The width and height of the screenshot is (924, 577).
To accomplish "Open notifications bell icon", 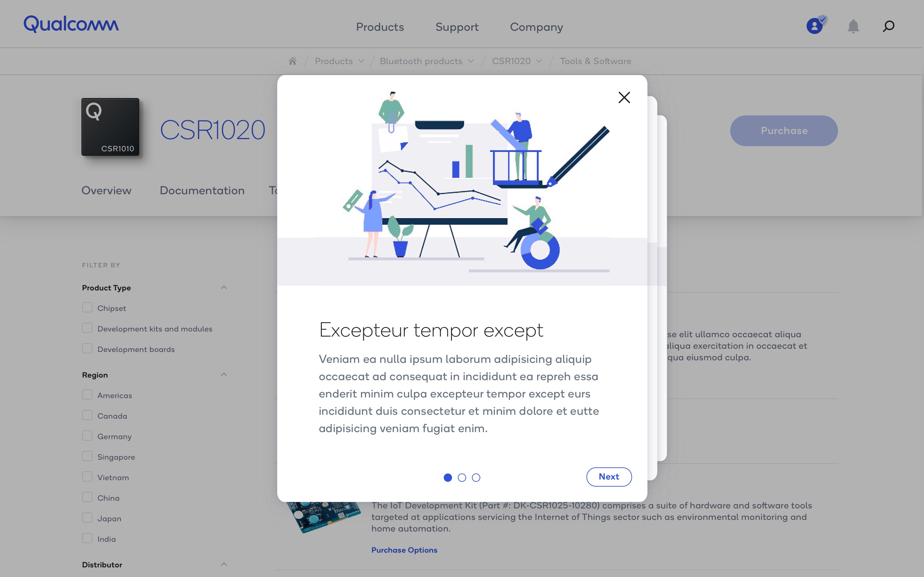I will (x=853, y=26).
